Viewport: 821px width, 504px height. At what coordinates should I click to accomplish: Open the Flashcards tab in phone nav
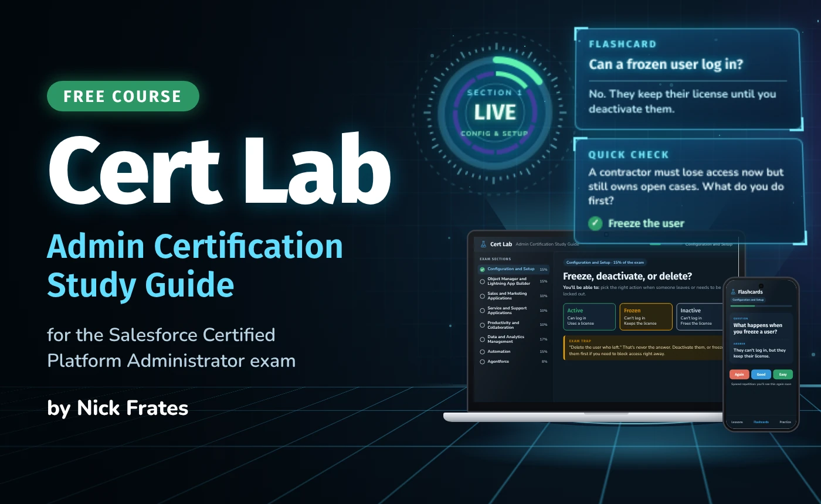click(x=761, y=422)
